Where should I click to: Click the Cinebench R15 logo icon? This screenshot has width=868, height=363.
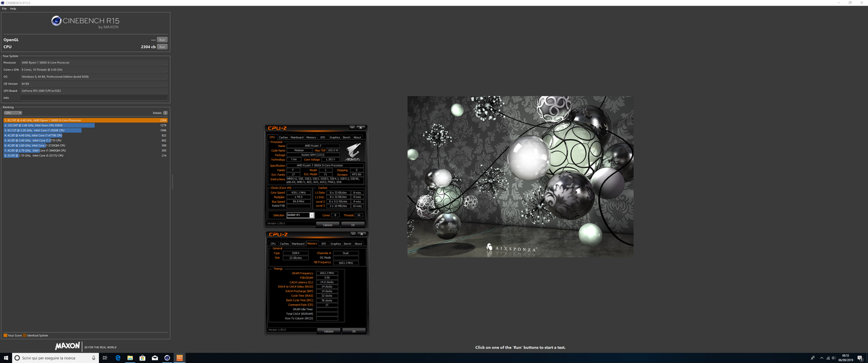tap(57, 22)
